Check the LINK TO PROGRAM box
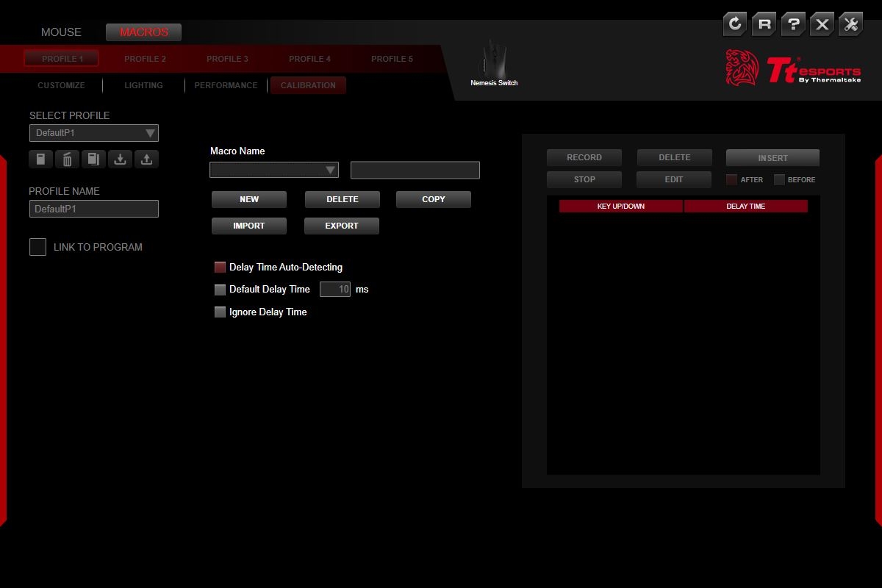The height and width of the screenshot is (588, 882). (x=38, y=247)
